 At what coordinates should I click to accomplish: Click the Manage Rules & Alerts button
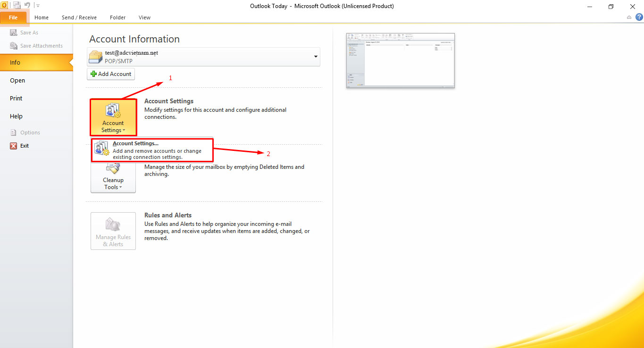tap(113, 231)
